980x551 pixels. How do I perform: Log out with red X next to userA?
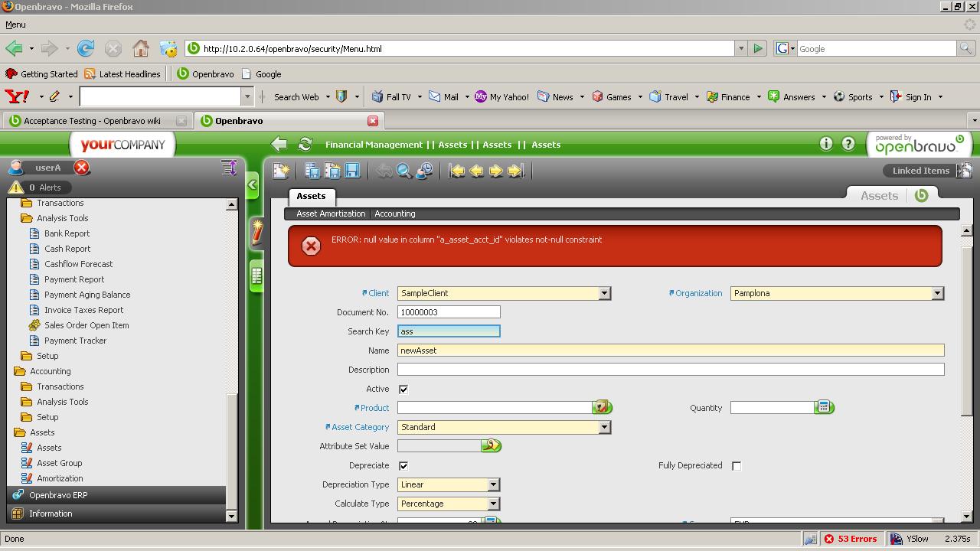[82, 168]
